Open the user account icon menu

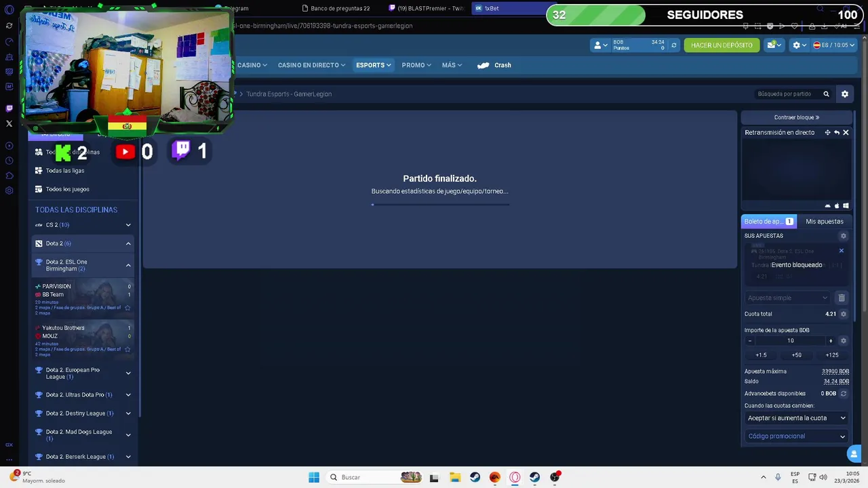[x=600, y=45]
